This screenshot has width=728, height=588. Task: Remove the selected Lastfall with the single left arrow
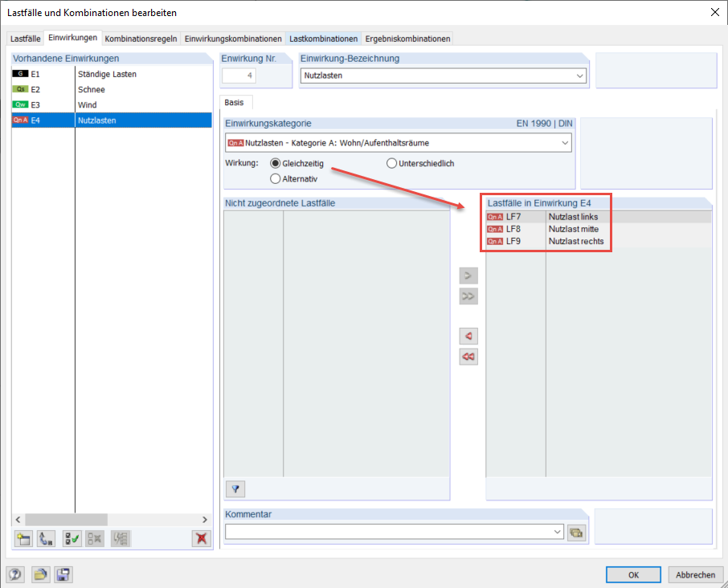coord(468,336)
